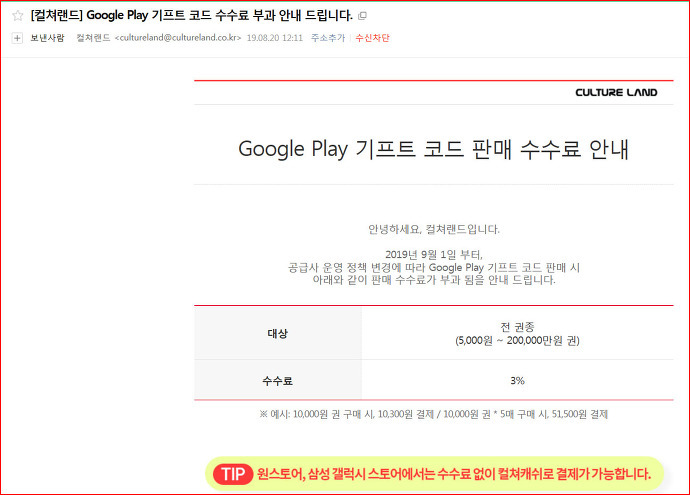The width and height of the screenshot is (690, 495).
Task: Click the email subject title text
Action: point(191,15)
